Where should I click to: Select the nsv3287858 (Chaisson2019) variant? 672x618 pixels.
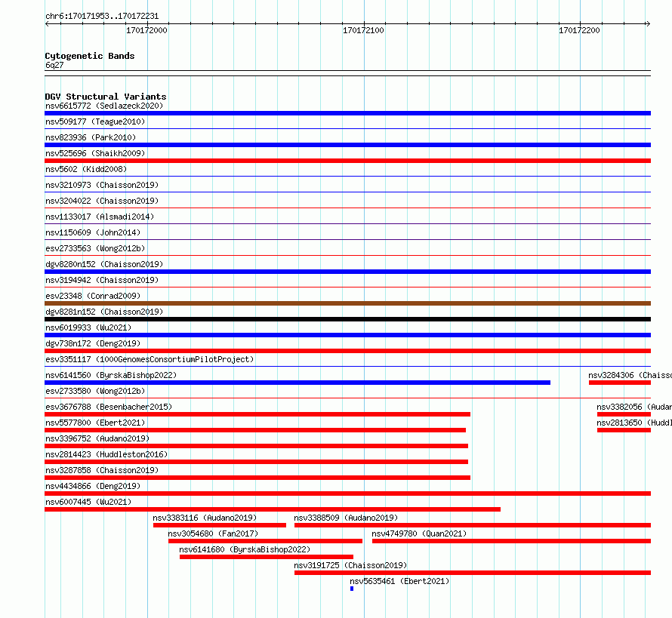(102, 470)
